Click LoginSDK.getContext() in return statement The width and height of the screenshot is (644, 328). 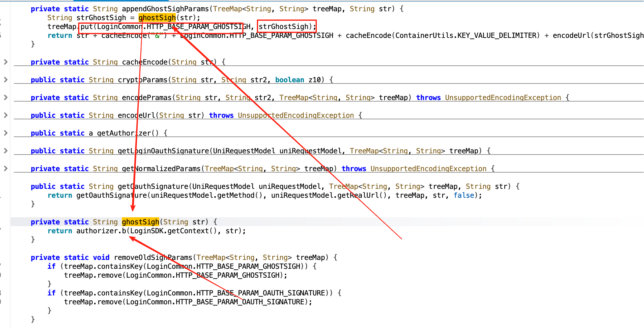(x=173, y=231)
